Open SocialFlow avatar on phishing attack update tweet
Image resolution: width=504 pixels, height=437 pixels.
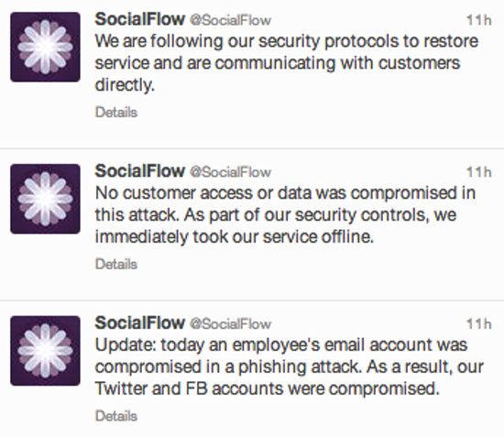pos(45,351)
